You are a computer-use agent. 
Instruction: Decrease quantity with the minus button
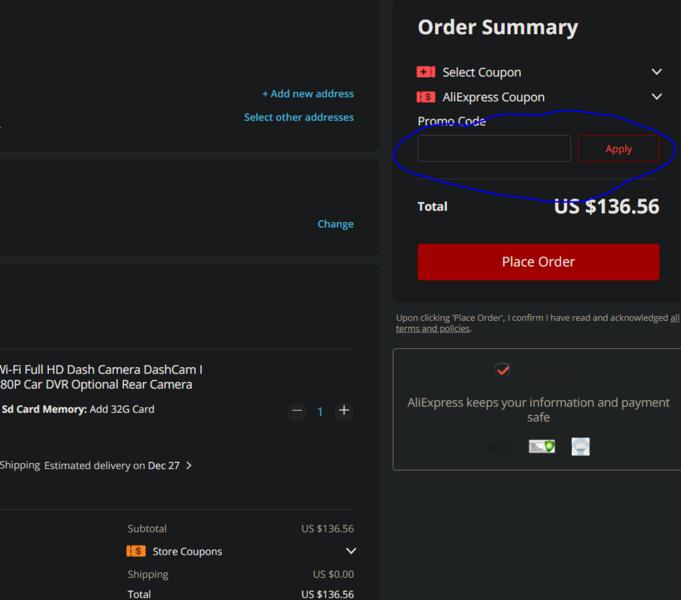[x=297, y=411]
